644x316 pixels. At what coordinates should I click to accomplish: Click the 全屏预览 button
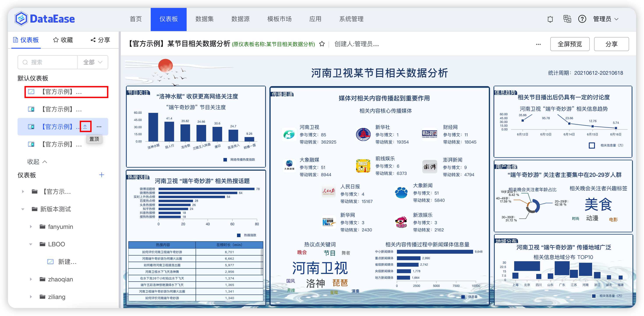pos(570,44)
